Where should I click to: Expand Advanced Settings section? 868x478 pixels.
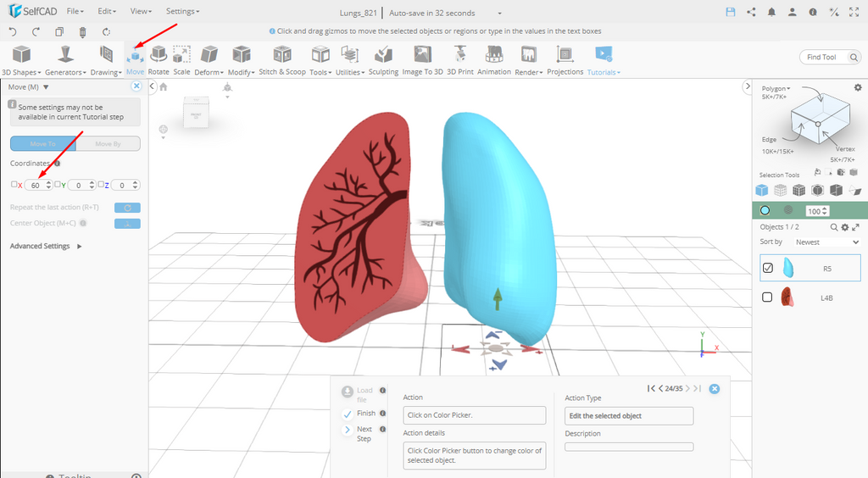tap(46, 246)
